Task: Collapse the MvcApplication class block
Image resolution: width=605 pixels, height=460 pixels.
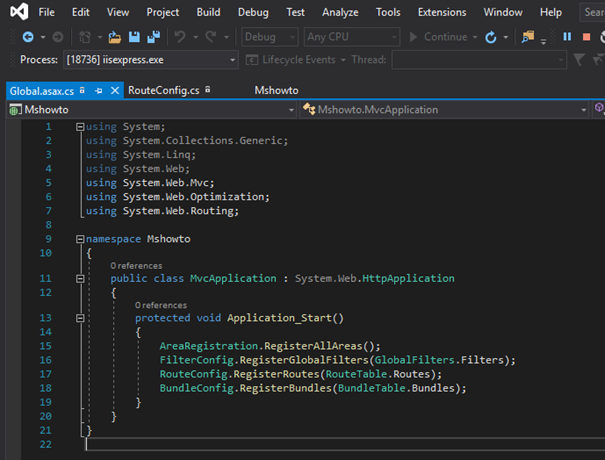Action: [80, 279]
